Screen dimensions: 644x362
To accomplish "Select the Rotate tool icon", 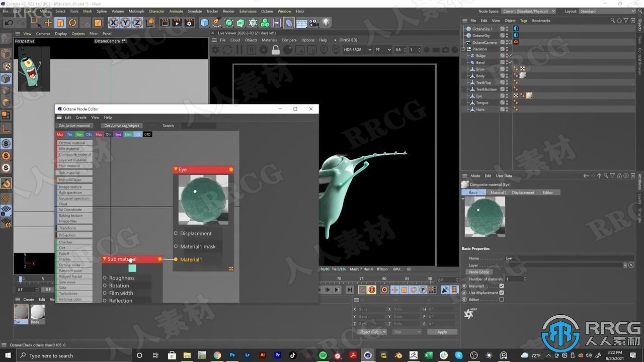I will tap(72, 23).
